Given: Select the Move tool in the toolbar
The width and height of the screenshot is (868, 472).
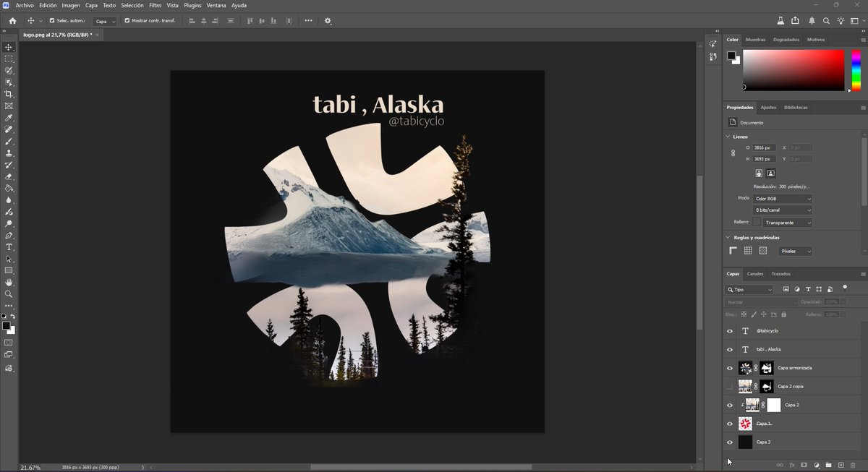Looking at the screenshot, I should [x=9, y=47].
